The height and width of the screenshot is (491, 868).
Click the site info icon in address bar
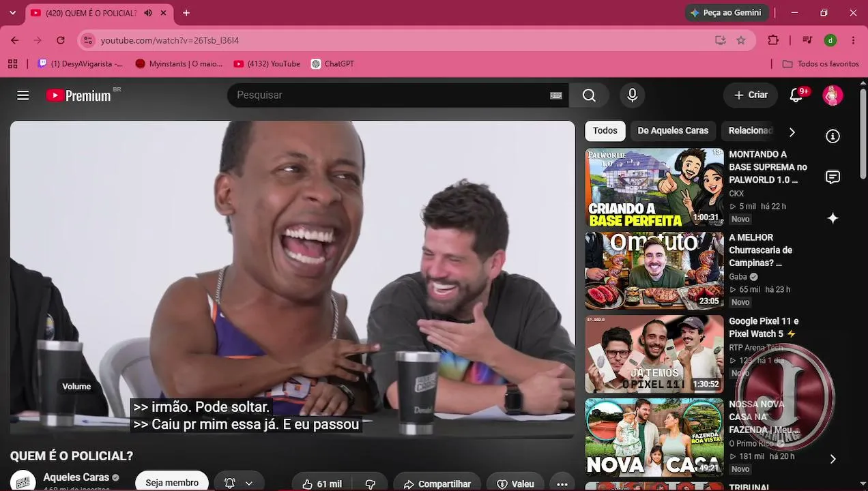click(87, 40)
